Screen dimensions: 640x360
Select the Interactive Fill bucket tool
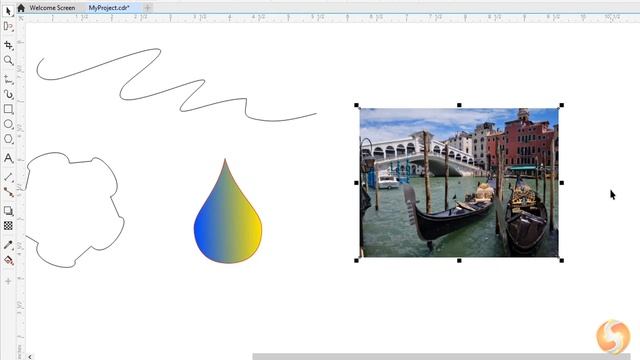8,260
